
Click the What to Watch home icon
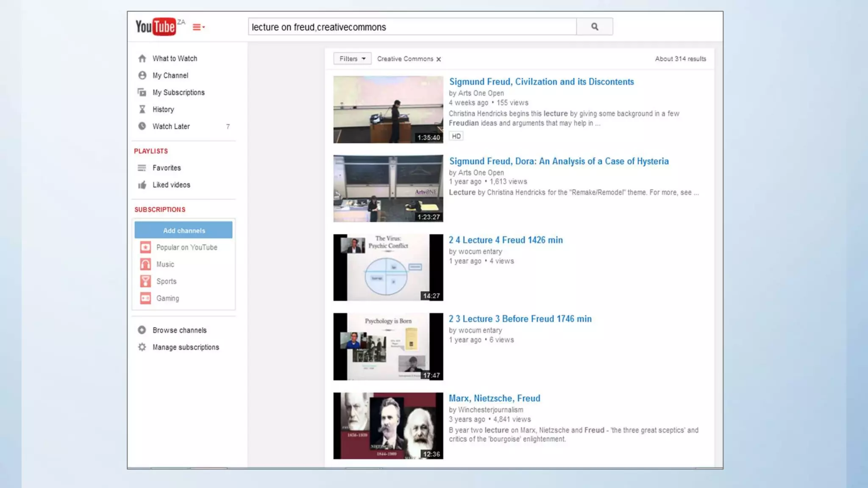tap(142, 58)
